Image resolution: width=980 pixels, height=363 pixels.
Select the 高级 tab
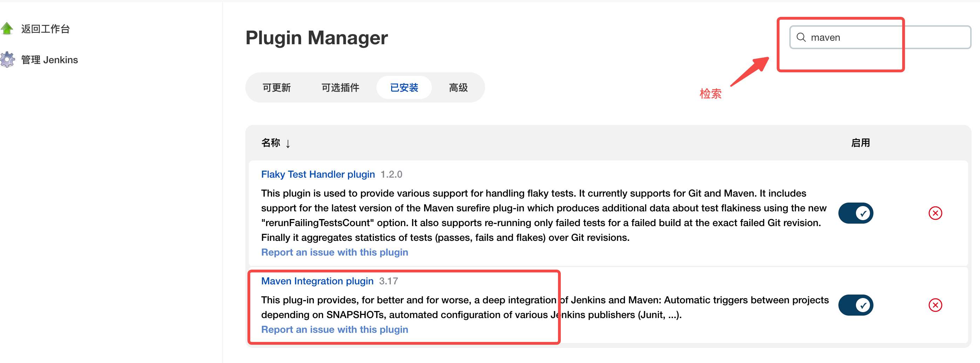pos(458,87)
